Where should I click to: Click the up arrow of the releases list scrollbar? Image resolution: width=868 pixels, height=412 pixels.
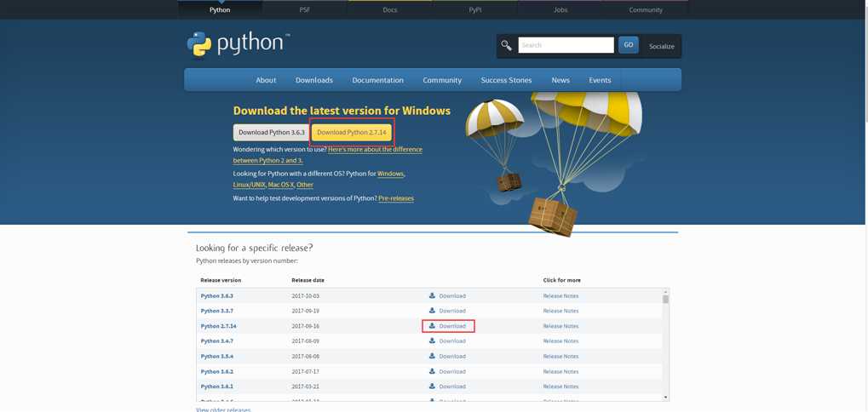pos(665,291)
